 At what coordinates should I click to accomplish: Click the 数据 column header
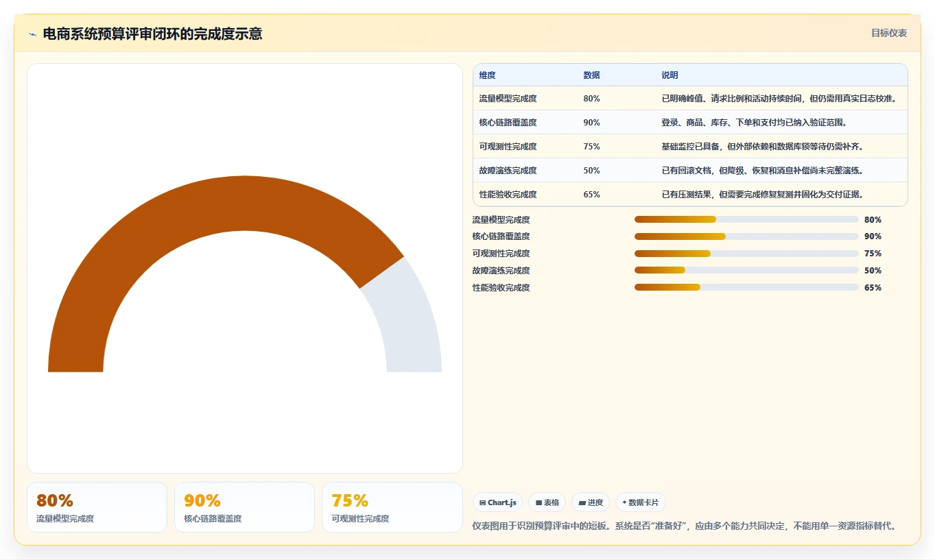[x=592, y=75]
